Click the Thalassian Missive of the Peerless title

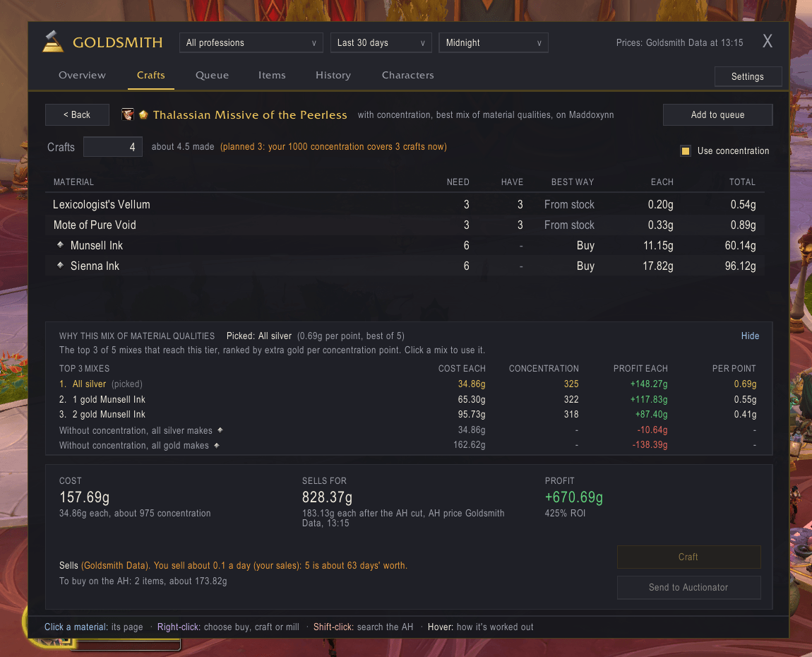pos(250,114)
